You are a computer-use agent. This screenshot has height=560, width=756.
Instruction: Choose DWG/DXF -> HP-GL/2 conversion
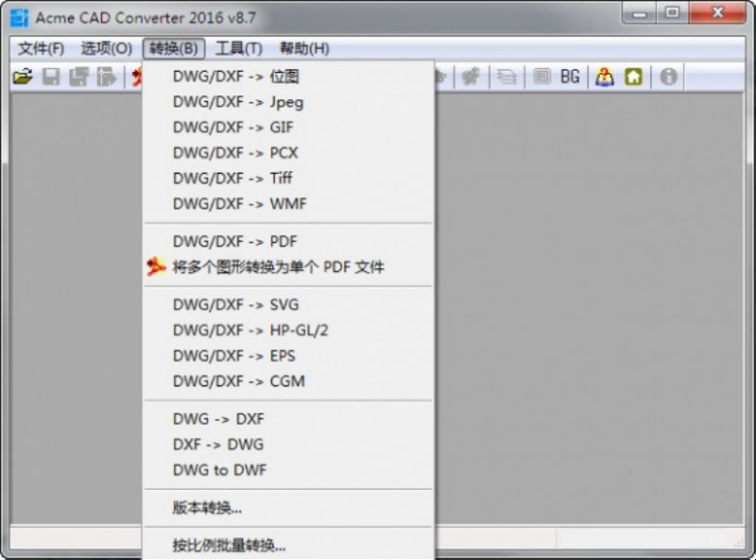coord(288,331)
